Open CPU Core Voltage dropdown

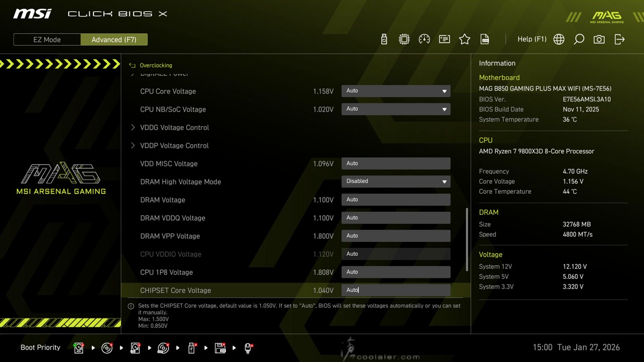pyautogui.click(x=396, y=91)
